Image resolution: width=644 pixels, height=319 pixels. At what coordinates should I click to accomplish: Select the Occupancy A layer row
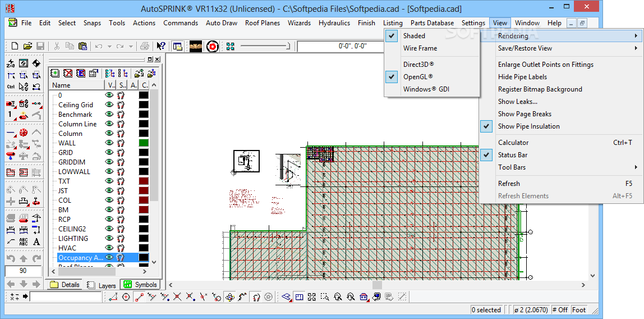tap(103, 257)
